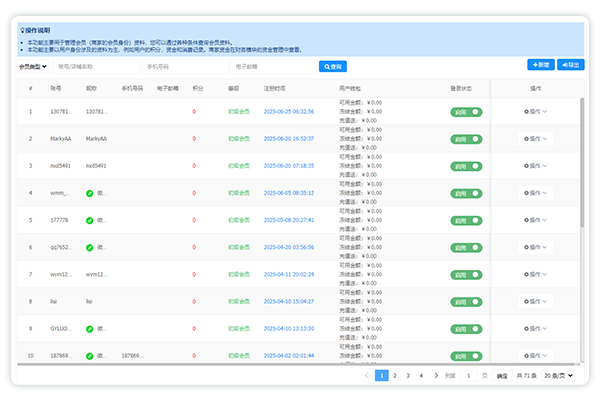The height and width of the screenshot is (400, 600).
Task: Open the 会员类型 dropdown filter
Action: pos(33,66)
